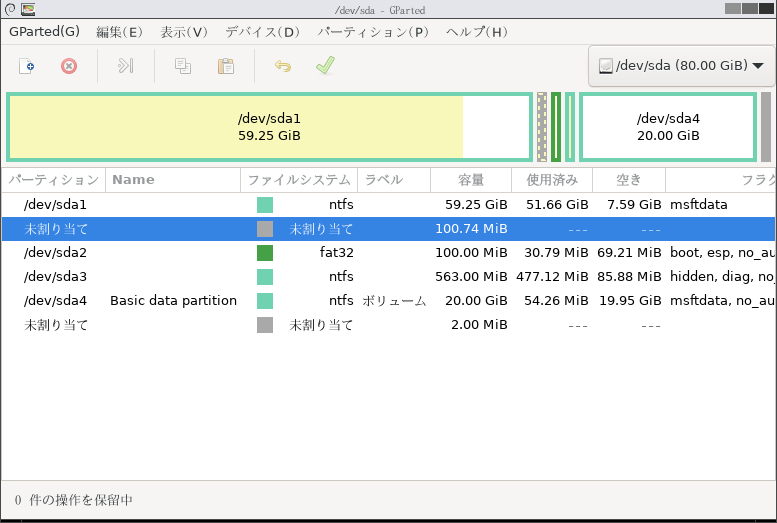This screenshot has height=523, width=777.
Task: Click the Resize/Move toolbar icon
Action: [x=125, y=66]
